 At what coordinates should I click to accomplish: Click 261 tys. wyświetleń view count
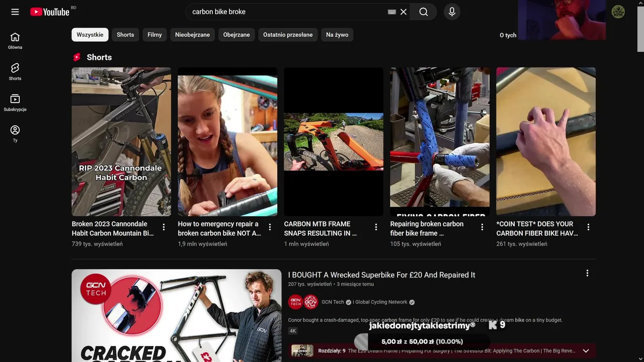click(x=522, y=244)
